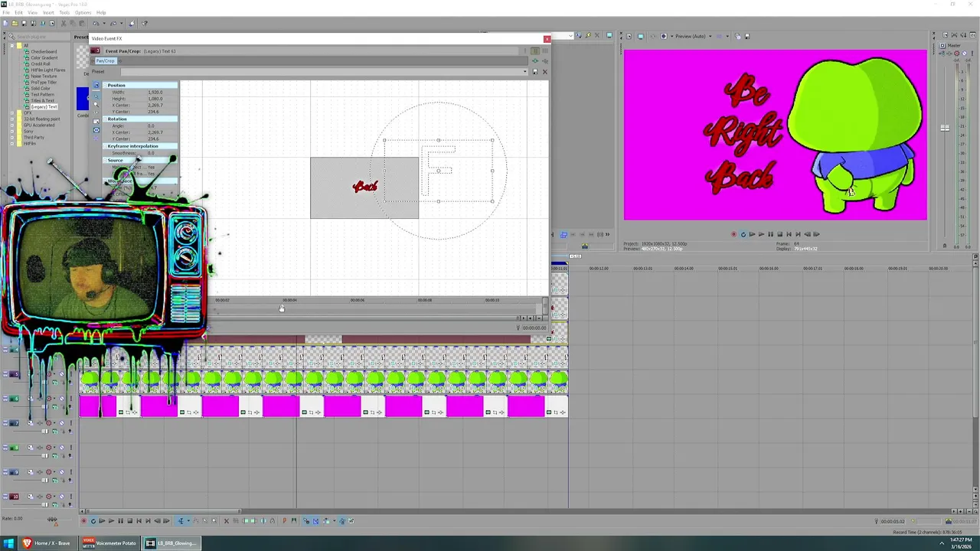Select Show Properties icon in Pan/Crop
Viewport: 980px width, 551px height.
click(96, 85)
